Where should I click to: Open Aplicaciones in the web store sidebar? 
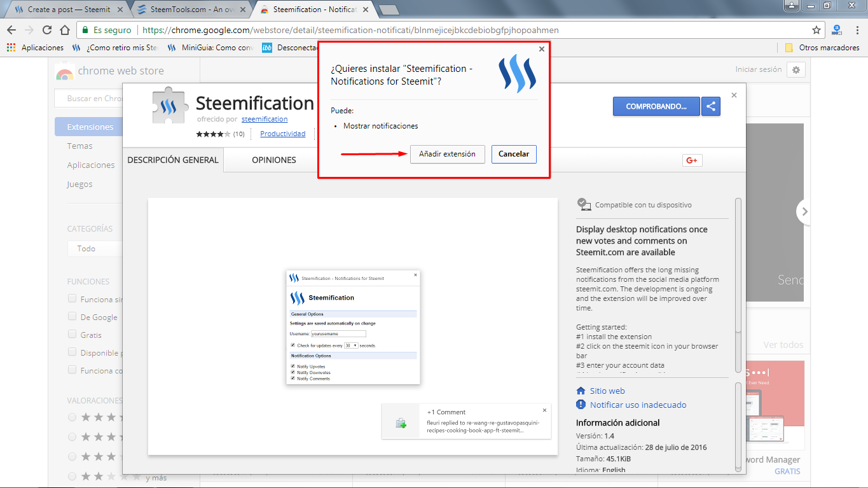91,165
